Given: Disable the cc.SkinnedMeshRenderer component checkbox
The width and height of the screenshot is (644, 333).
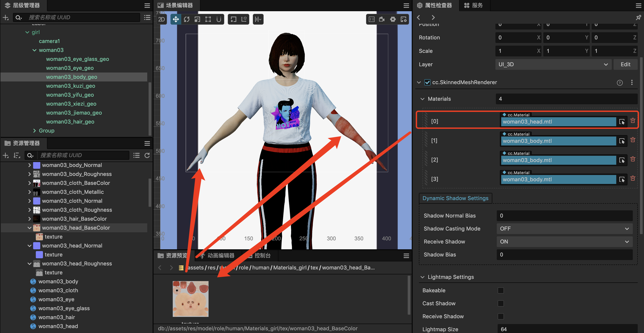Looking at the screenshot, I should point(427,82).
